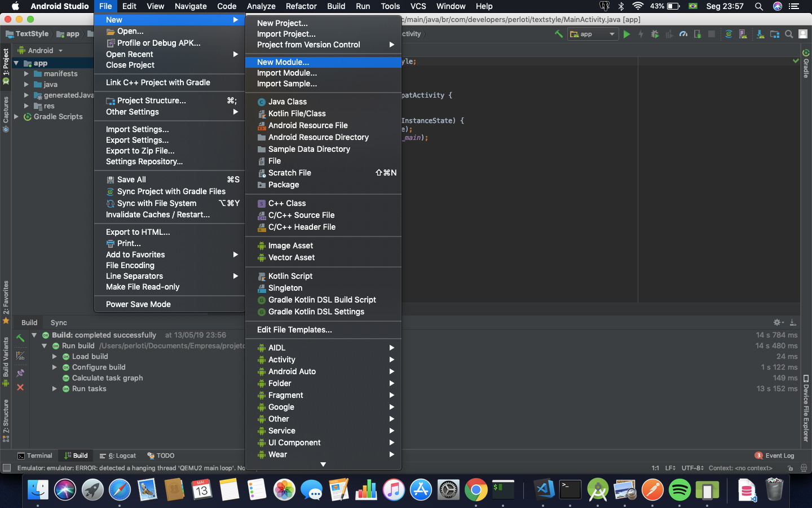This screenshot has height=508, width=812.
Task: Choose New Project... in the submenu
Action: 323,23
